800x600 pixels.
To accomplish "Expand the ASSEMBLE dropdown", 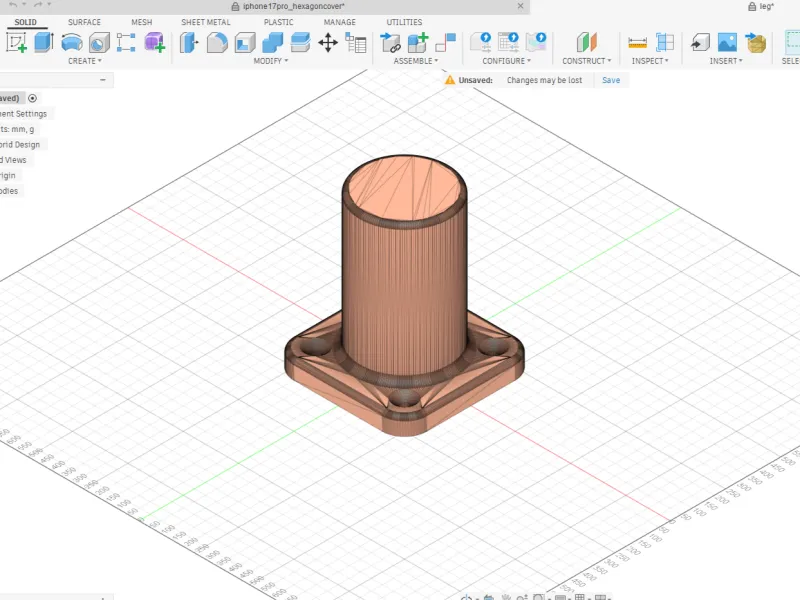I will 416,61.
